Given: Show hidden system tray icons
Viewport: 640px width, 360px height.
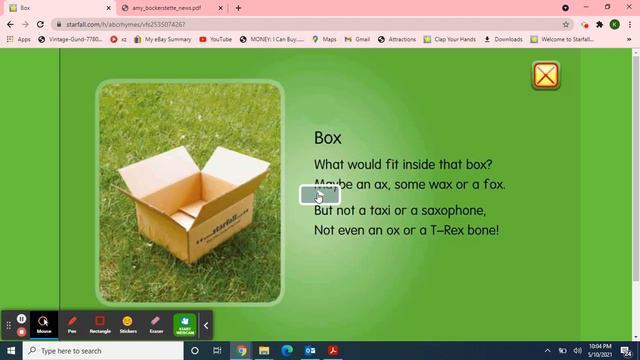Looking at the screenshot, I should pos(547,351).
